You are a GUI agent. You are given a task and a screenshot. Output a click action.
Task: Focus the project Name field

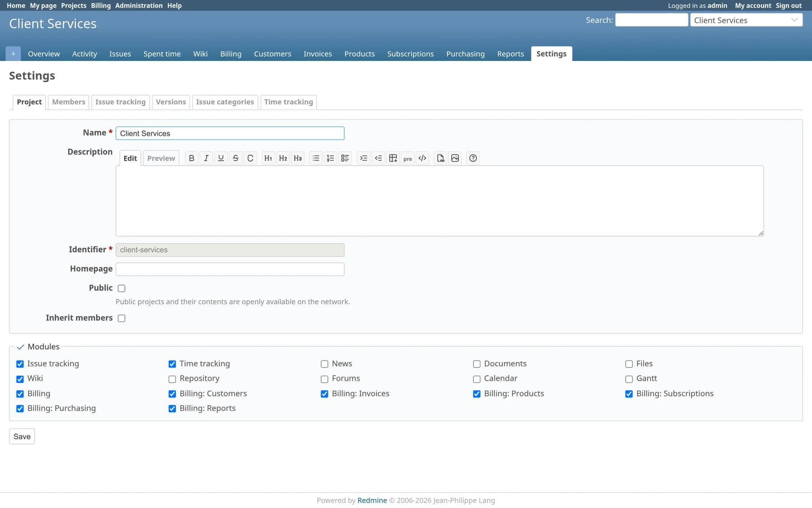[230, 133]
